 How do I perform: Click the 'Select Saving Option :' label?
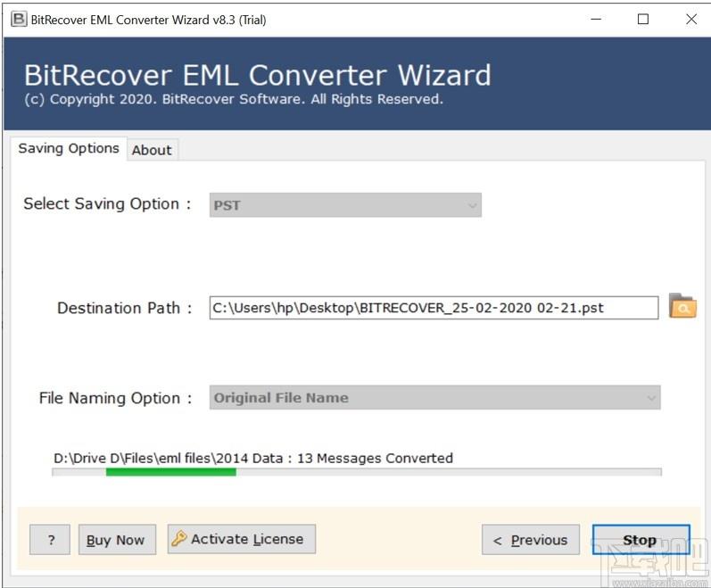(107, 204)
